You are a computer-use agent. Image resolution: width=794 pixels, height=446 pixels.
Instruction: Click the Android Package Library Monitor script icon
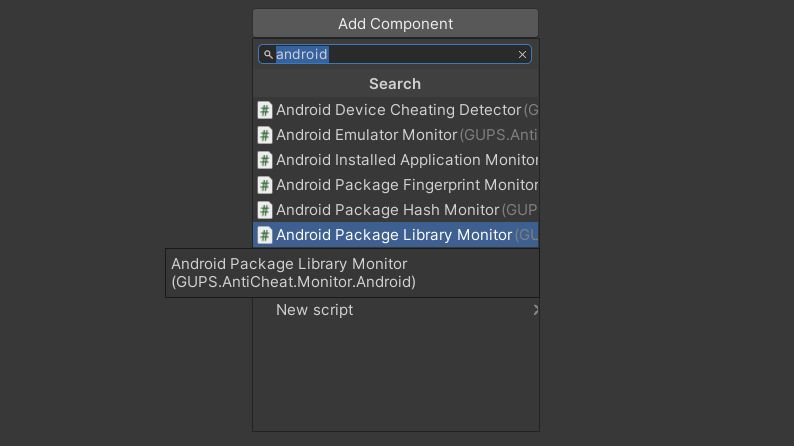point(265,235)
